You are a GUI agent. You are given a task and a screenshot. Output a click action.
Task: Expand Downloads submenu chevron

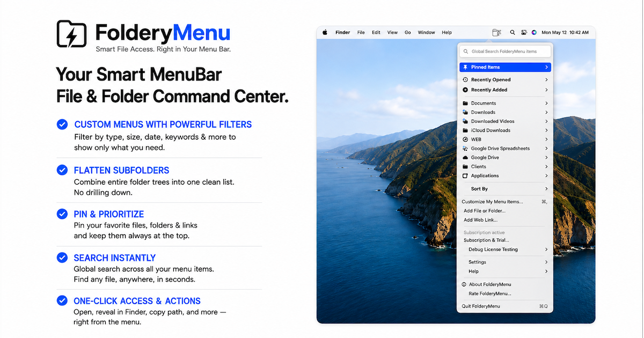coord(546,112)
